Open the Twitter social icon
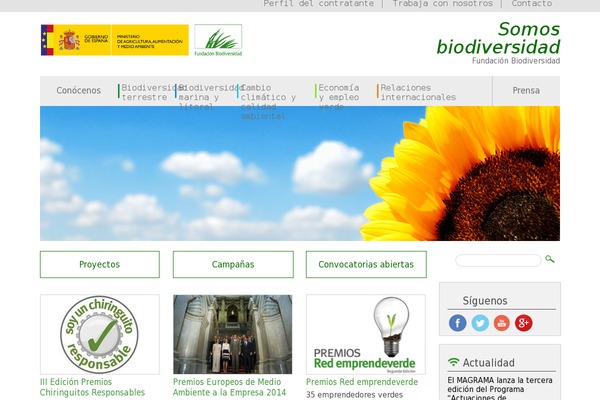Image resolution: width=600 pixels, height=400 pixels. tap(480, 323)
